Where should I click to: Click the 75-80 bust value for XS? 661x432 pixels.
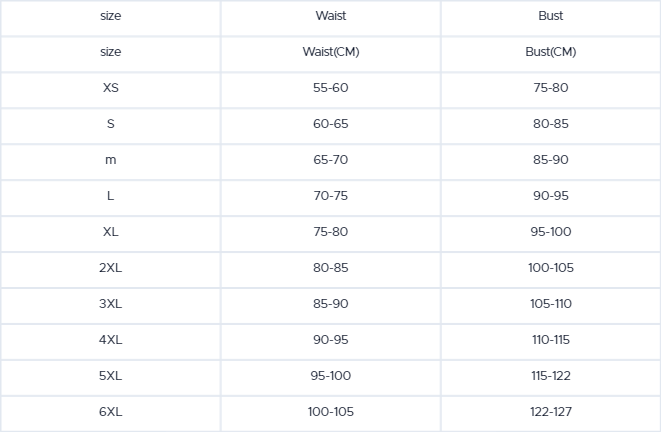[x=550, y=88]
